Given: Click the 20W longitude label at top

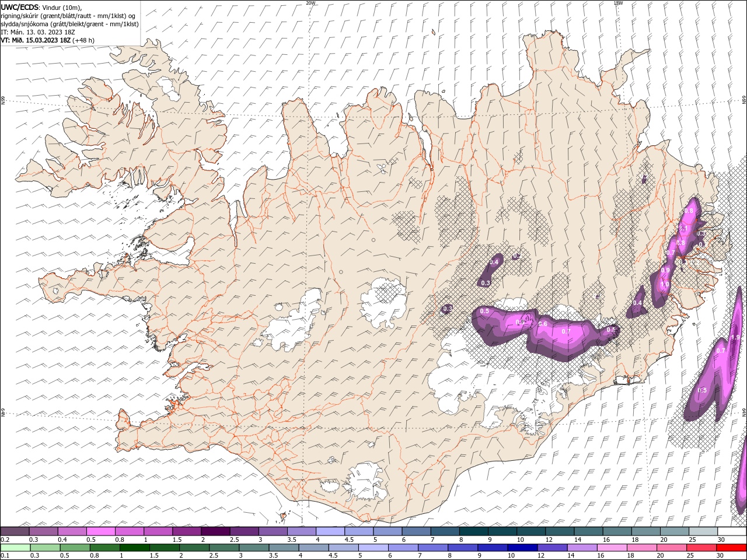Looking at the screenshot, I should [310, 3].
